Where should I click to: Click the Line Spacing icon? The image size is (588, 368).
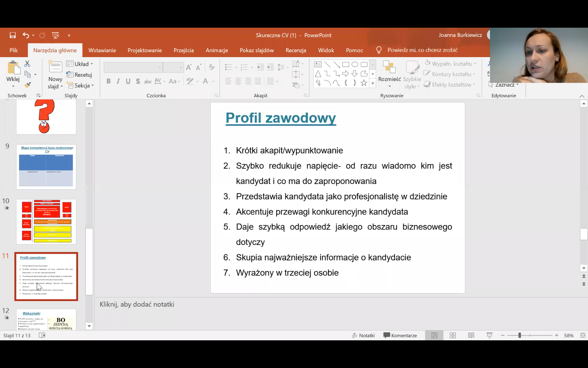(x=281, y=67)
